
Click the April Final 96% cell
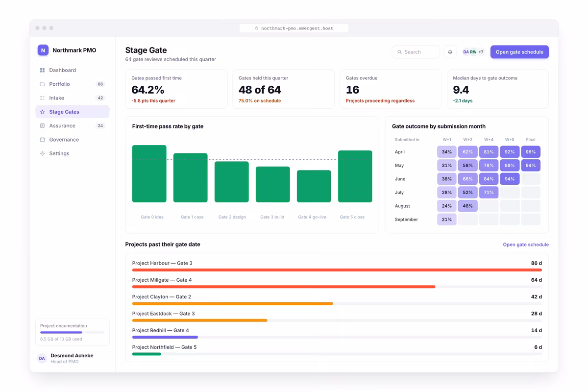tap(531, 152)
